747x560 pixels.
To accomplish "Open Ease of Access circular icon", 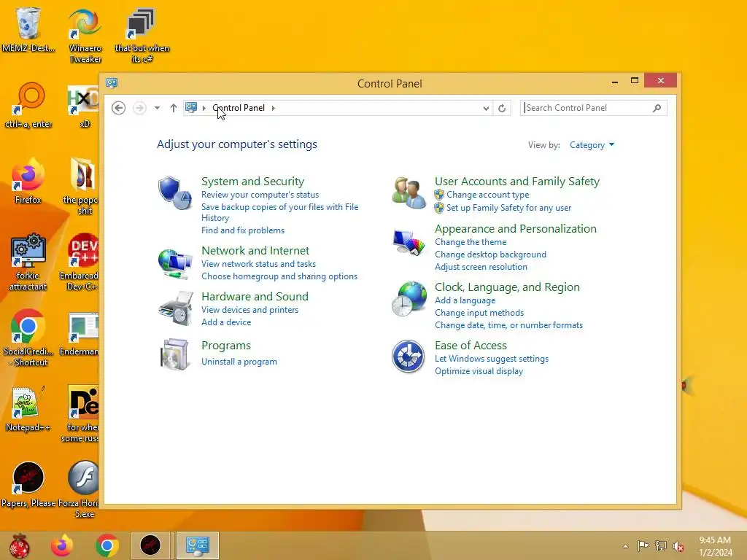I will click(409, 357).
